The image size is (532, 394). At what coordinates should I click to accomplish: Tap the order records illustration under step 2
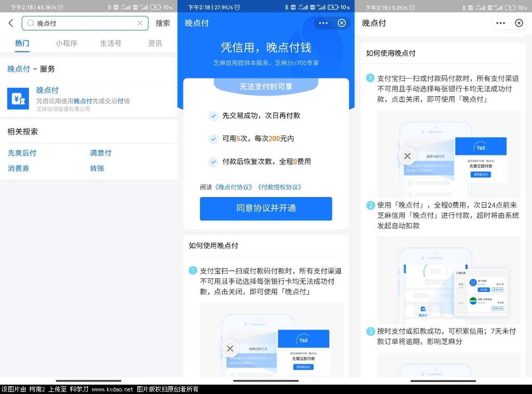coord(449,280)
